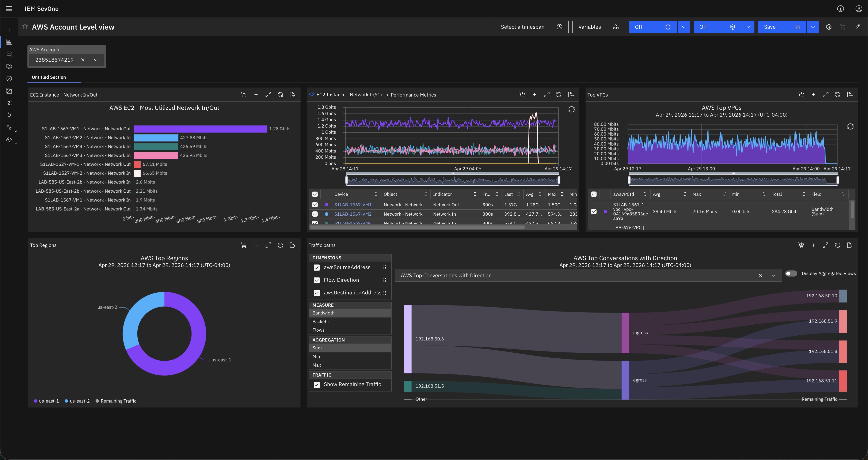
Task: Open the AWS Account dropdown chevron
Action: [x=96, y=60]
